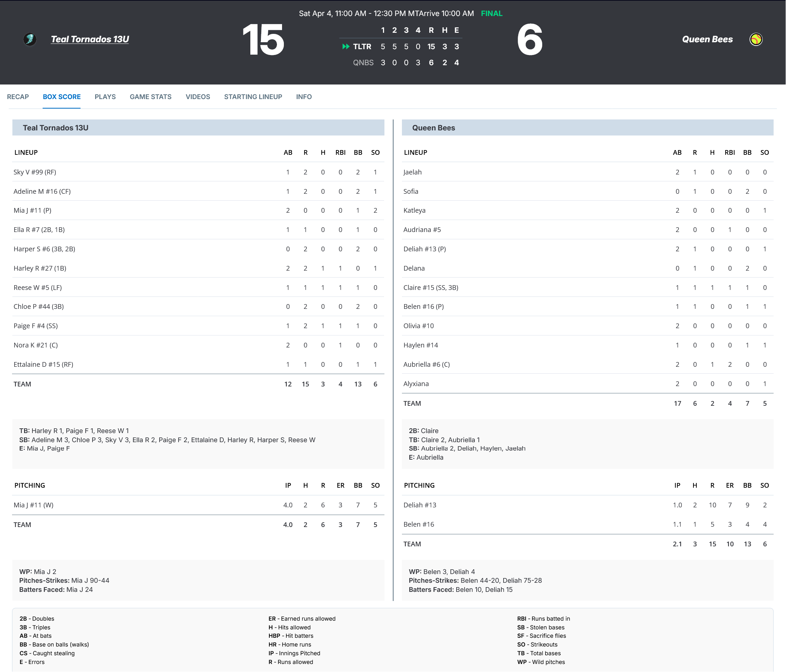Click the Teal Tornados 13U box score header
This screenshot has width=786, height=672.
point(55,128)
